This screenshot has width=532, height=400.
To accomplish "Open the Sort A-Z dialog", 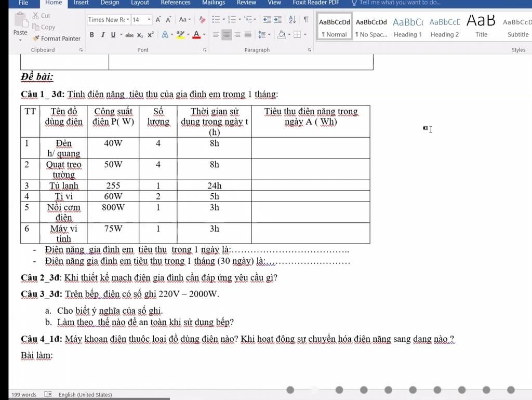I will pos(292,19).
